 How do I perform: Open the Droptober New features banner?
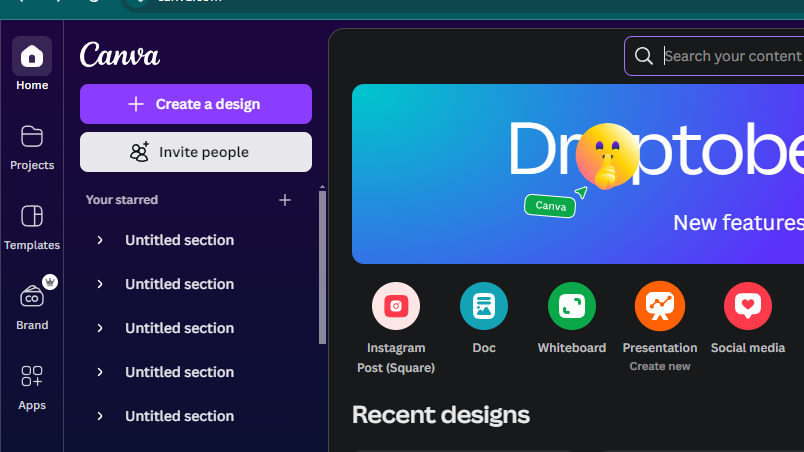[578, 174]
